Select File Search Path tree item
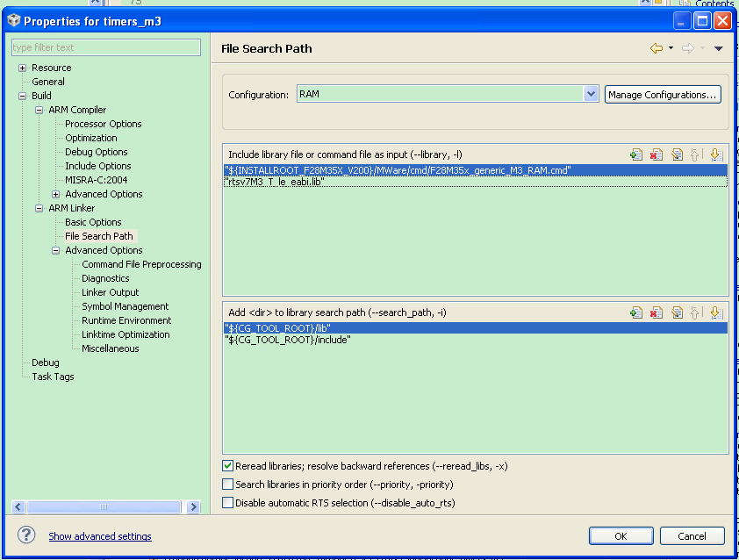This screenshot has width=739, height=560. pyautogui.click(x=99, y=236)
